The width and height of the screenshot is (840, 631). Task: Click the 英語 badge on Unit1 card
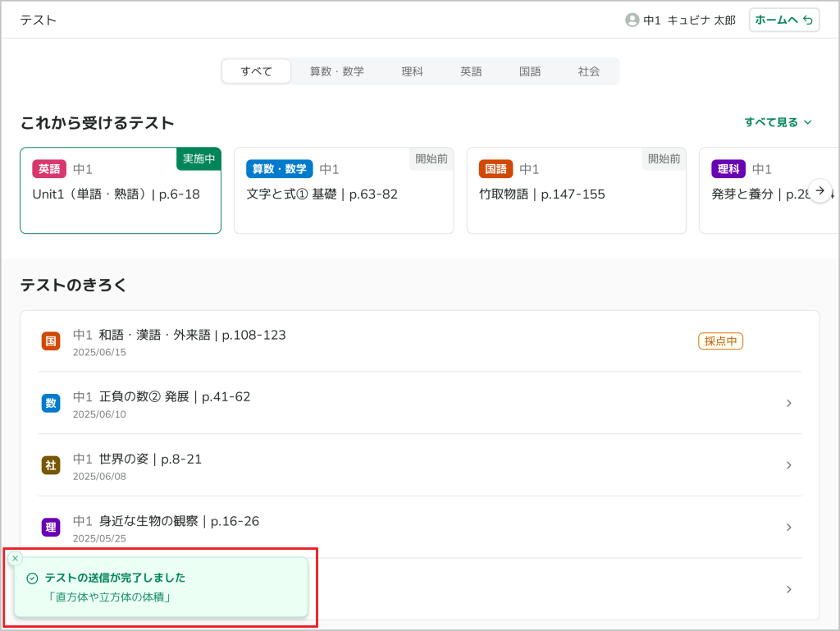pyautogui.click(x=49, y=169)
